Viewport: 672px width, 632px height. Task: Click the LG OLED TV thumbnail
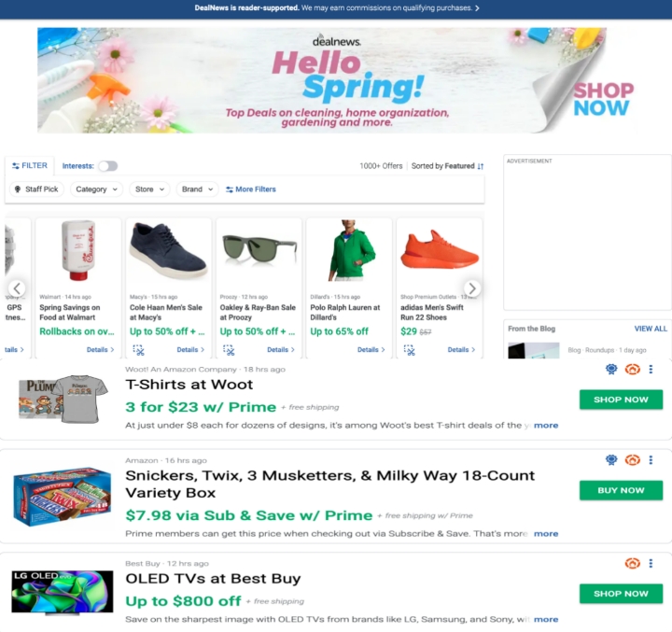[63, 592]
